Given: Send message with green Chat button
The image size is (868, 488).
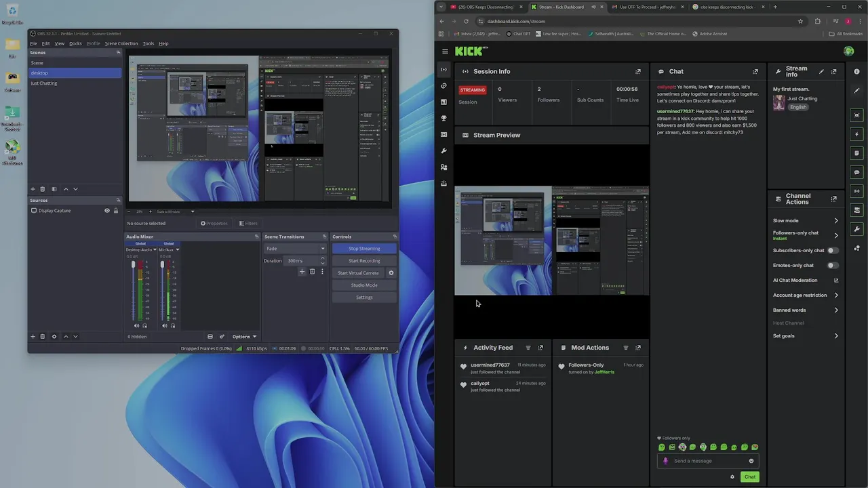Looking at the screenshot, I should 749,476.
